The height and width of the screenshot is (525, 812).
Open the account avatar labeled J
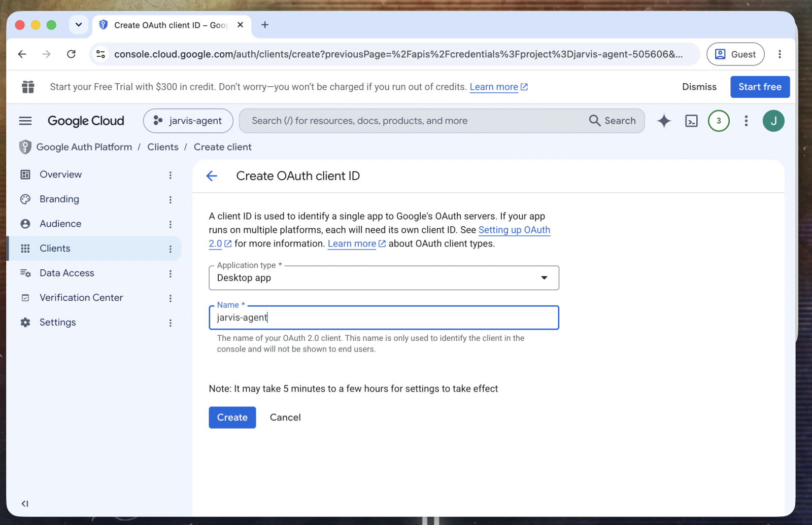pyautogui.click(x=773, y=121)
